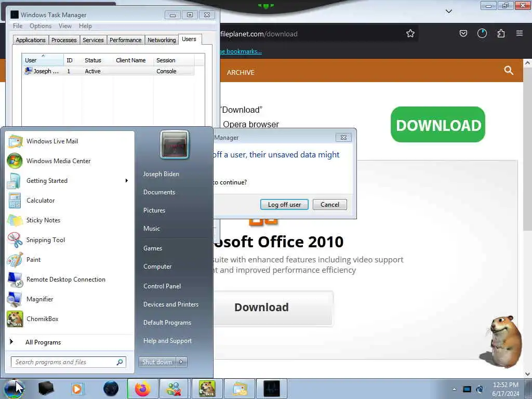Open the Help menu in Task Manager
532x399 pixels.
85,26
